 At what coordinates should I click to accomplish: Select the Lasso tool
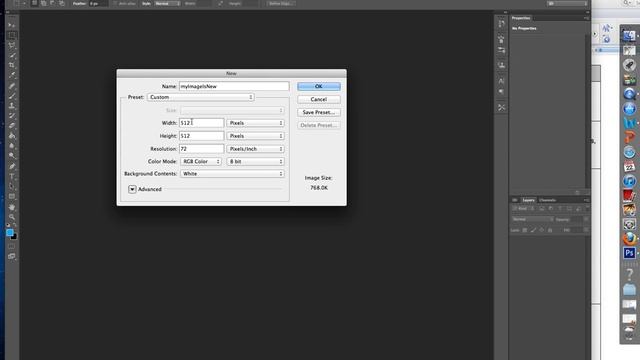(x=11, y=45)
